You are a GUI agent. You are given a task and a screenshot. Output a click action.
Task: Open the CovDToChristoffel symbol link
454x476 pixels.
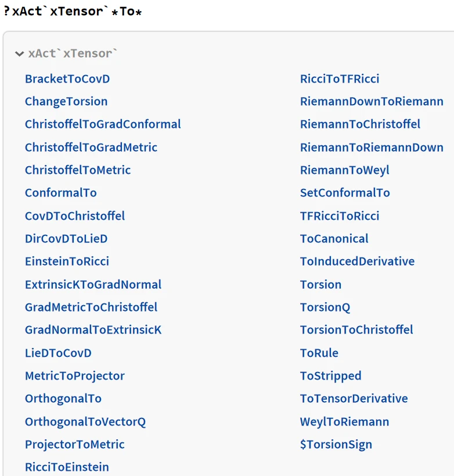coord(75,216)
